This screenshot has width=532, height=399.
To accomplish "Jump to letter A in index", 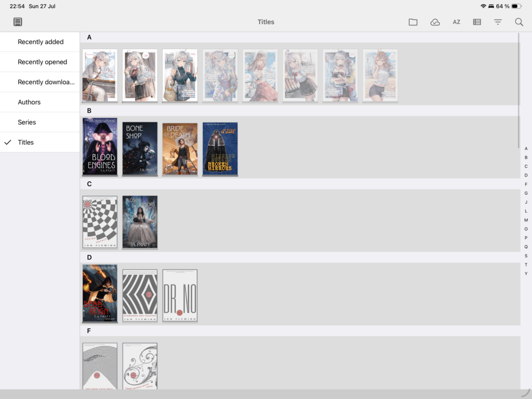I will coord(526,149).
